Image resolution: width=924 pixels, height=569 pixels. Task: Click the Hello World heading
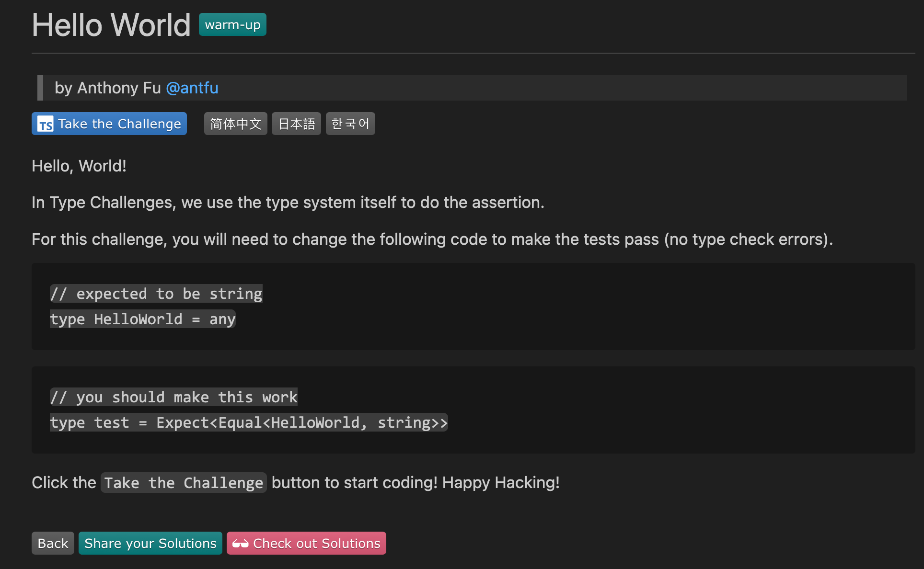(x=111, y=25)
